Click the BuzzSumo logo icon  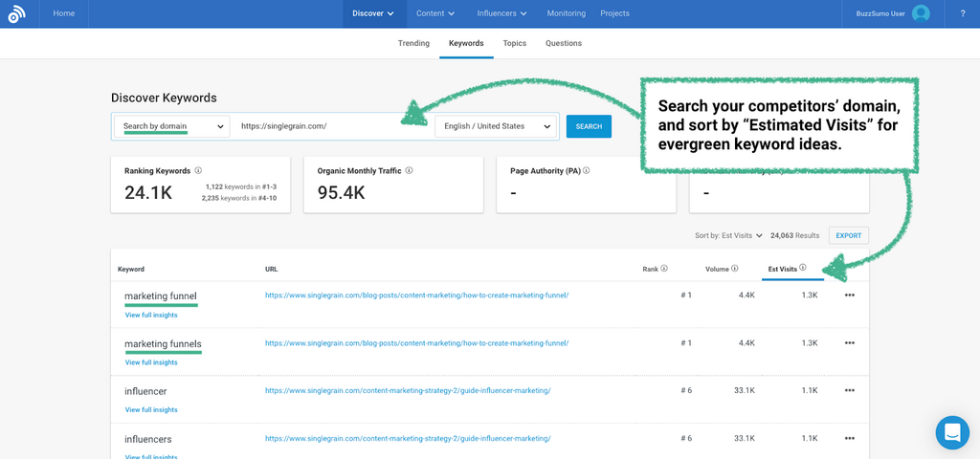(x=17, y=13)
